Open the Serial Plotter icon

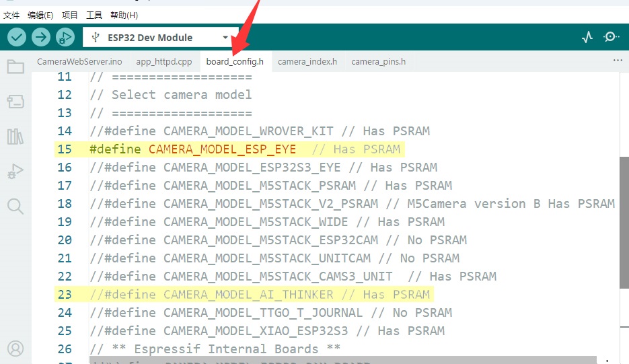(x=587, y=37)
